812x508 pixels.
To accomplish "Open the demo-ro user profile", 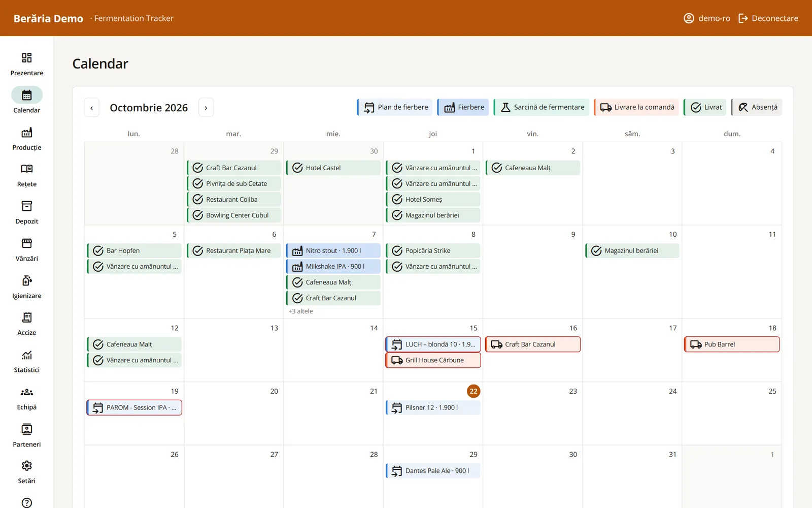I will tap(707, 18).
